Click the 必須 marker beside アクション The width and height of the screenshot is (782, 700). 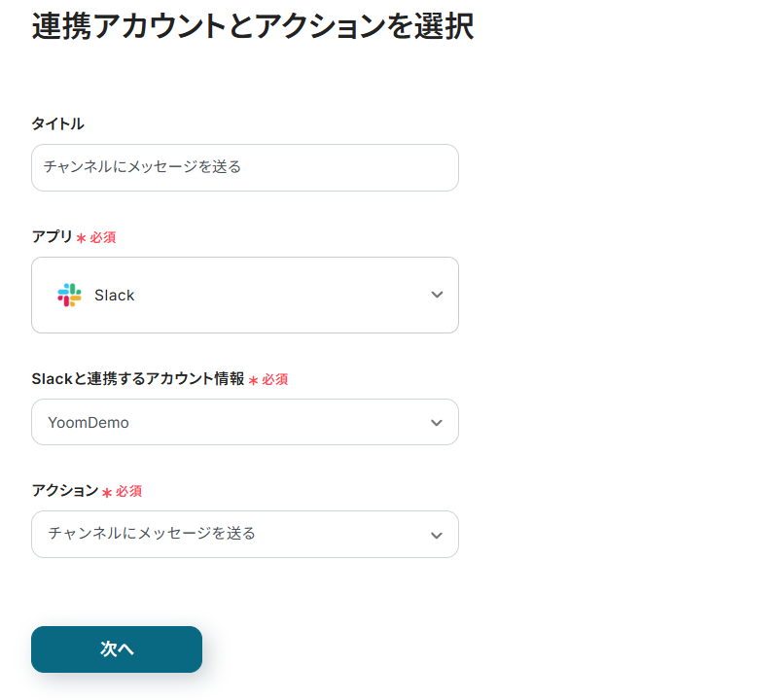click(128, 492)
